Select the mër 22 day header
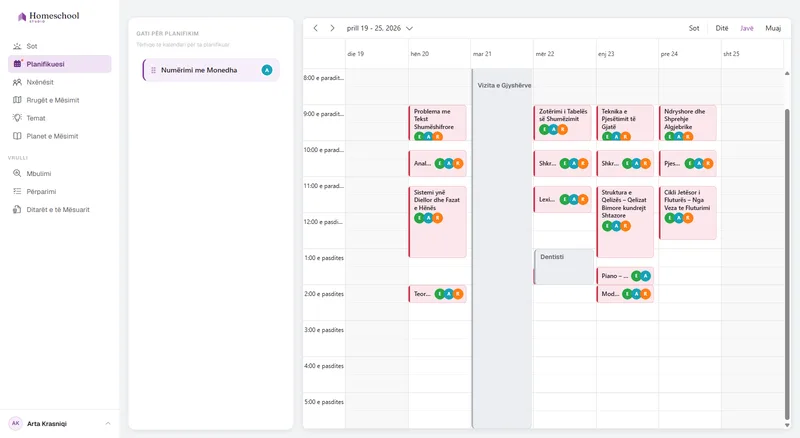The width and height of the screenshot is (800, 438). pyautogui.click(x=565, y=54)
